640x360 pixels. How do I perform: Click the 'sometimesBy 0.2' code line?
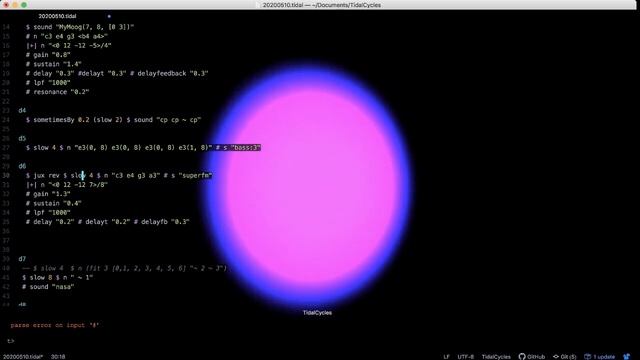coord(113,120)
